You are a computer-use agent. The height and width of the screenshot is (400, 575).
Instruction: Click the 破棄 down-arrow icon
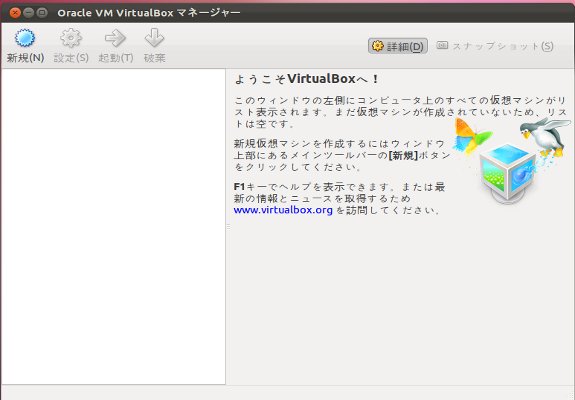point(154,38)
